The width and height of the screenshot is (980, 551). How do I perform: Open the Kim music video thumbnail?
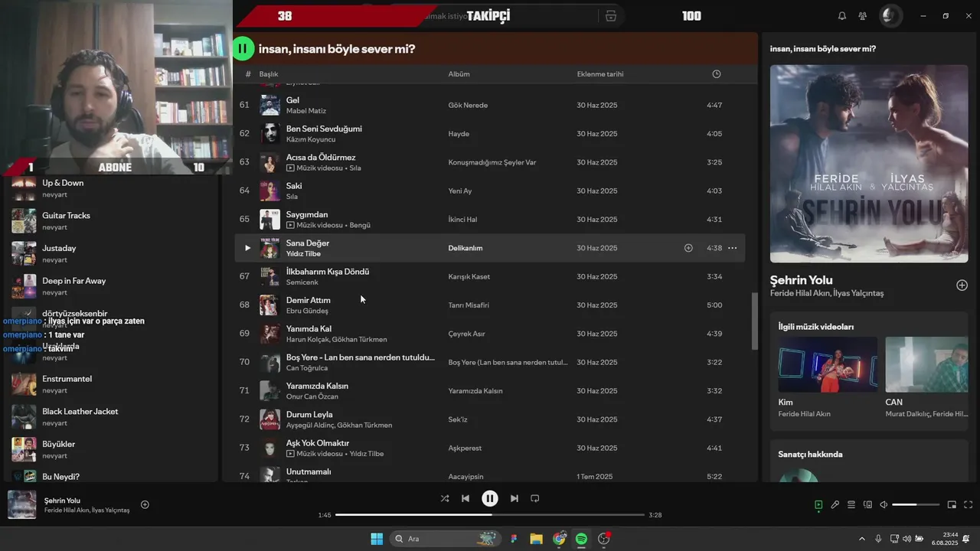[828, 364]
